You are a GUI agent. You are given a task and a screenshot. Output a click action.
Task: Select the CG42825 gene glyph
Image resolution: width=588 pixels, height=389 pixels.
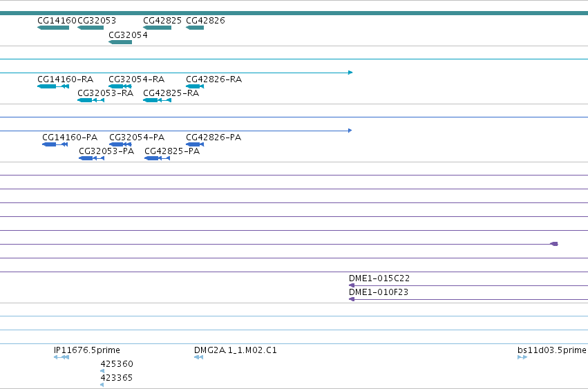pyautogui.click(x=157, y=28)
